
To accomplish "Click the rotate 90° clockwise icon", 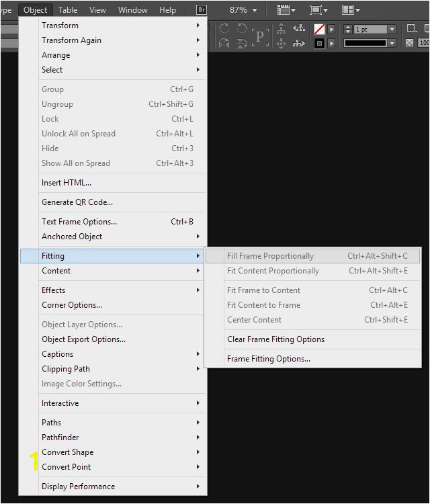I will coord(224,28).
